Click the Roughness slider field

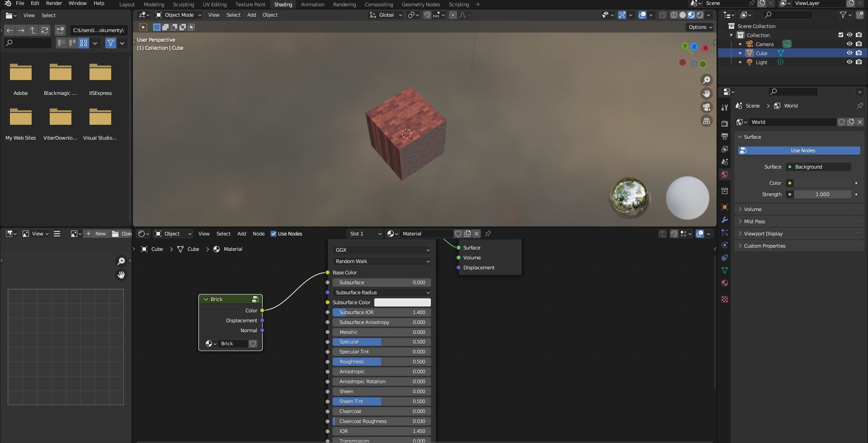click(x=382, y=362)
